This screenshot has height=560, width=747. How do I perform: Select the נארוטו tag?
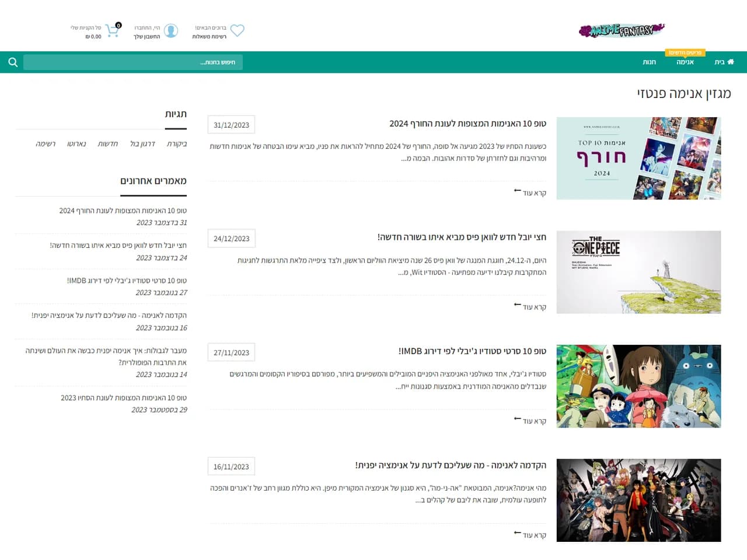tap(76, 143)
